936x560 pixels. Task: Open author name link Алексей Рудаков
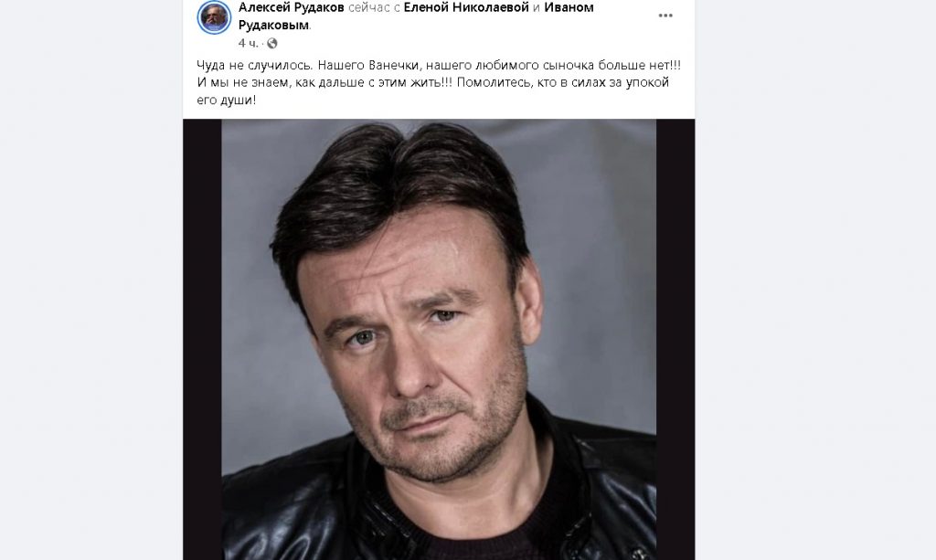click(292, 7)
